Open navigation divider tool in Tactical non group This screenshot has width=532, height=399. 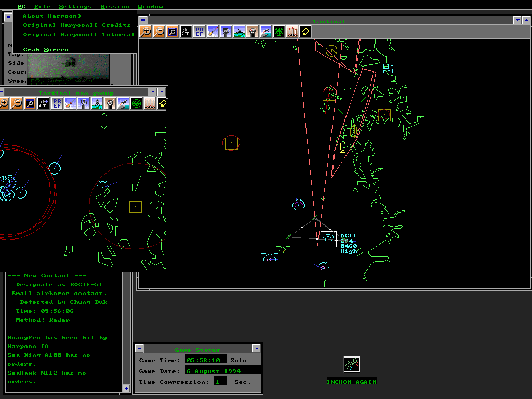[97, 103]
